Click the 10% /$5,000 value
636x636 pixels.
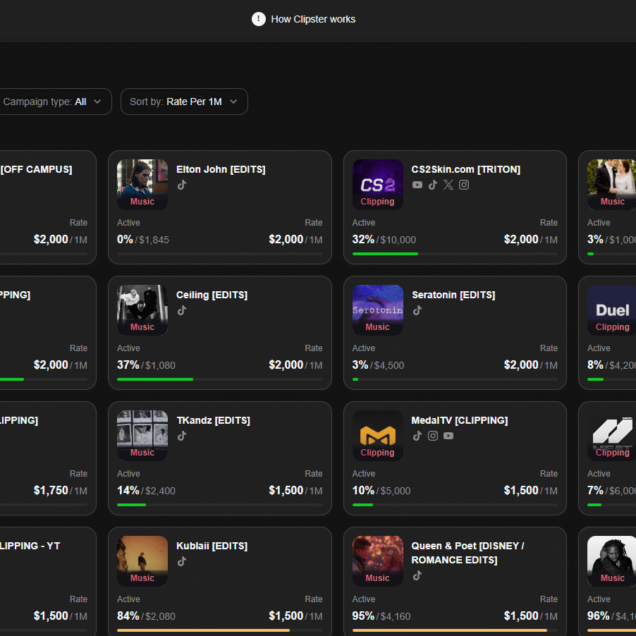(381, 490)
